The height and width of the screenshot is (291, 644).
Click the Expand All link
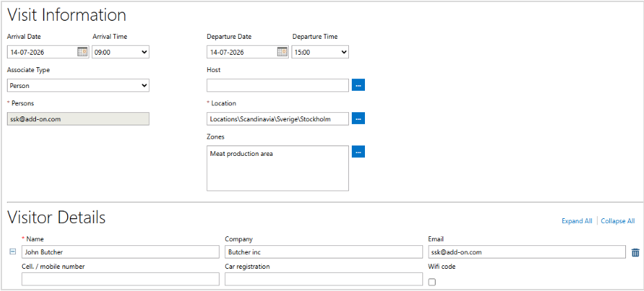[x=577, y=221]
